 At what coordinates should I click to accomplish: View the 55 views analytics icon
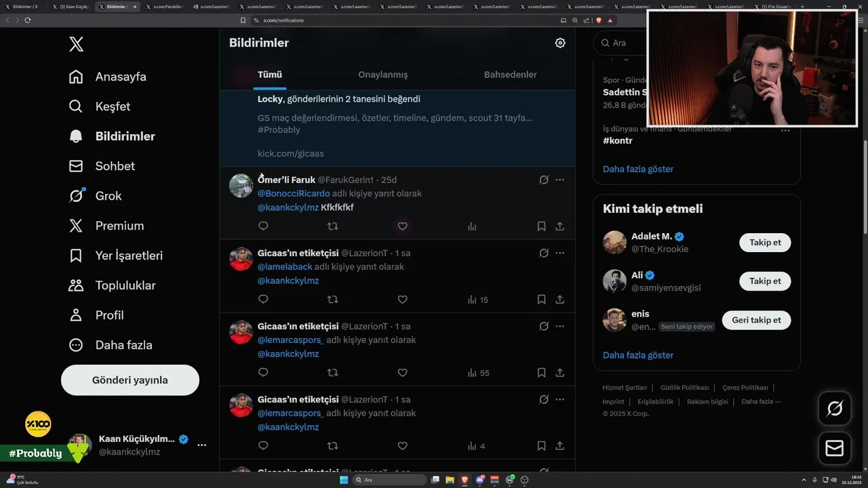pyautogui.click(x=472, y=373)
